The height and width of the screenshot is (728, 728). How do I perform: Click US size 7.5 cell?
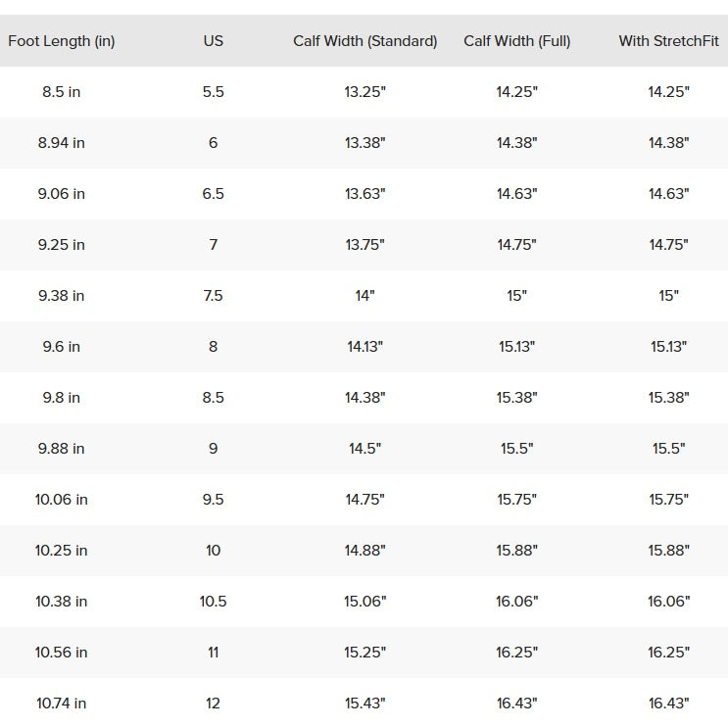(x=213, y=296)
